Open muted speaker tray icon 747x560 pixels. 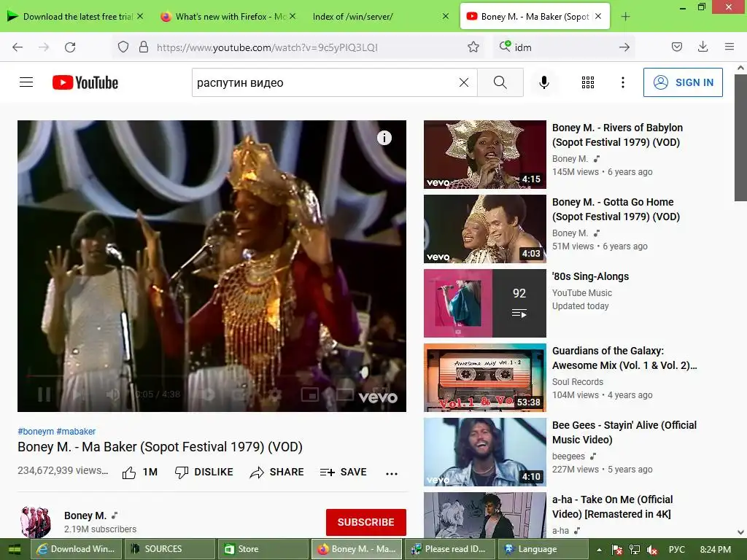[x=652, y=550]
